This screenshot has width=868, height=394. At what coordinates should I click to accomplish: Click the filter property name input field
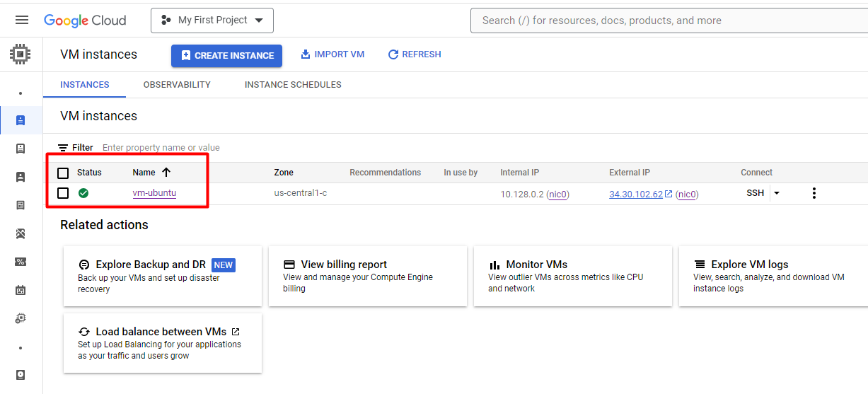click(161, 148)
